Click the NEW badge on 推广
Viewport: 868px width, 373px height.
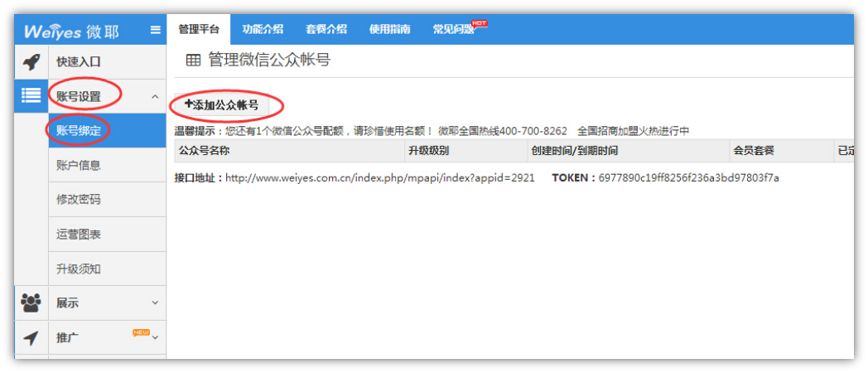(141, 332)
